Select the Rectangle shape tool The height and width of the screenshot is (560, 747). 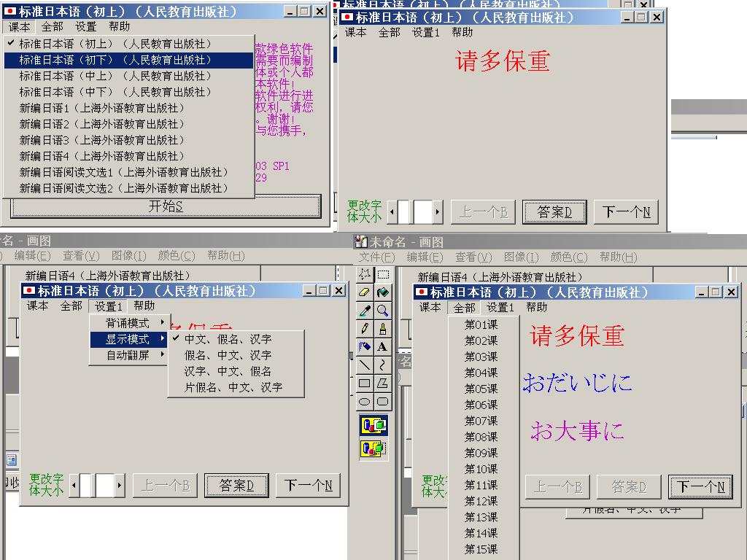click(365, 383)
